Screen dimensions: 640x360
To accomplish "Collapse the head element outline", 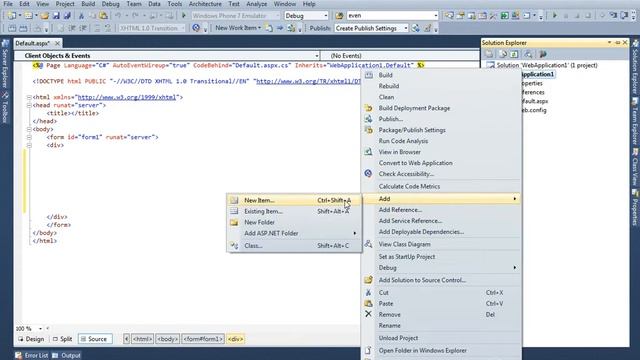I will click(29, 105).
